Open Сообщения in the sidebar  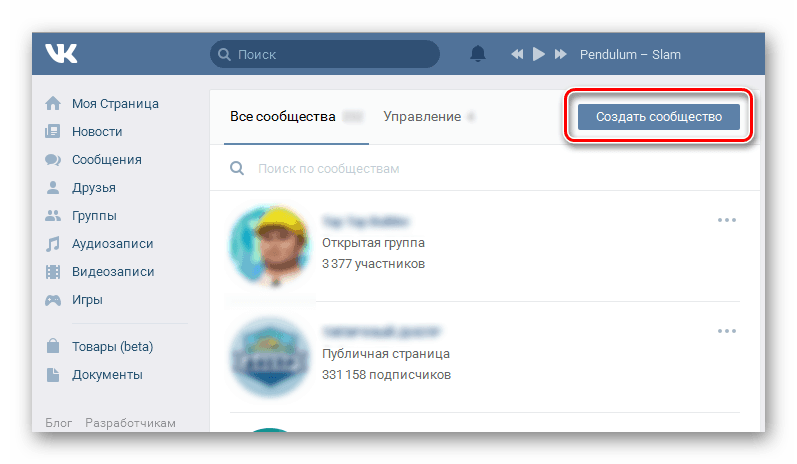pyautogui.click(x=107, y=160)
